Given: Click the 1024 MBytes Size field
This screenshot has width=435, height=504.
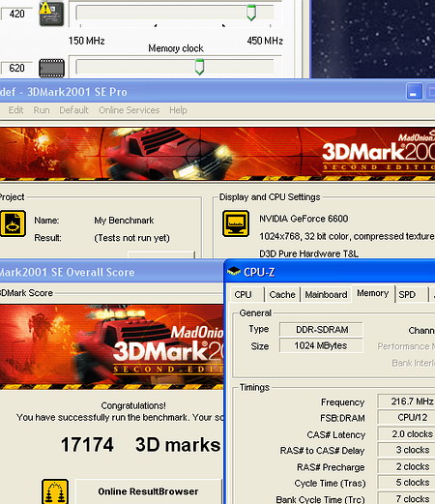Looking at the screenshot, I should coord(321,345).
